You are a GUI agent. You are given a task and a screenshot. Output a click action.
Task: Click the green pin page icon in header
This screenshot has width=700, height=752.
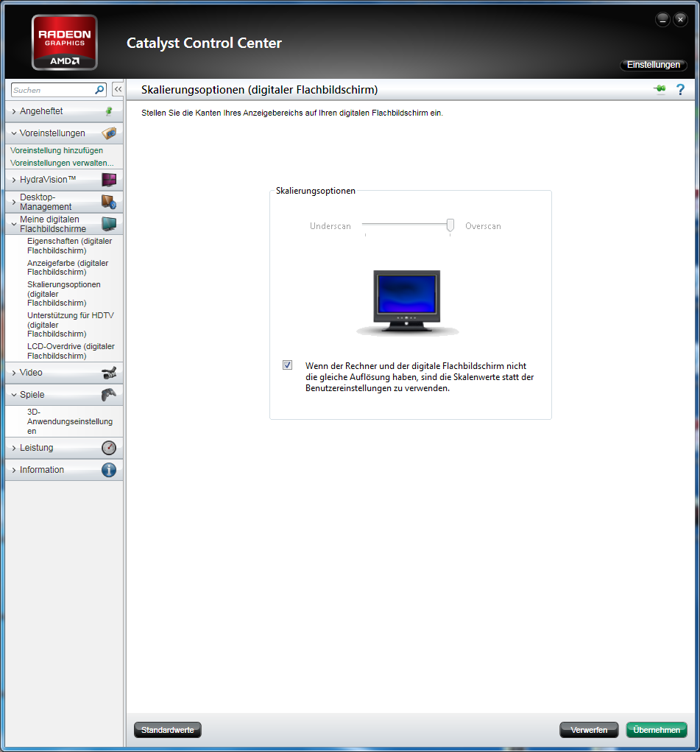point(659,90)
